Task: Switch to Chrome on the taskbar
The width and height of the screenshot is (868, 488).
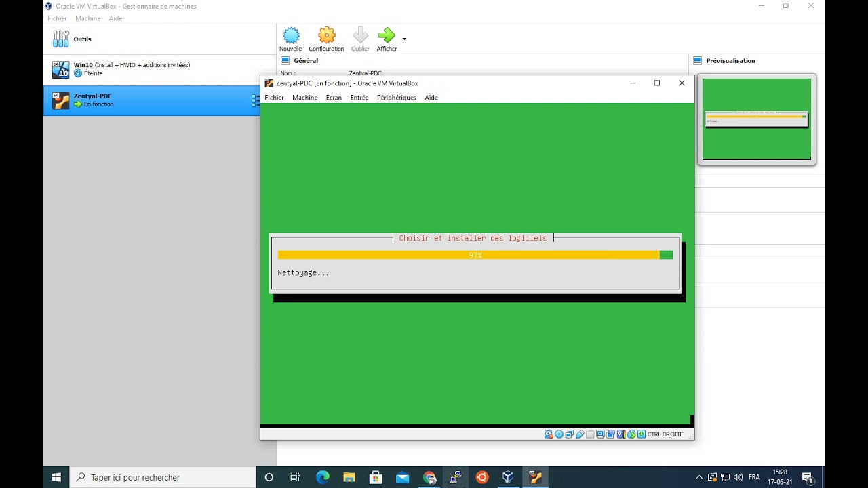Action: pos(429,477)
